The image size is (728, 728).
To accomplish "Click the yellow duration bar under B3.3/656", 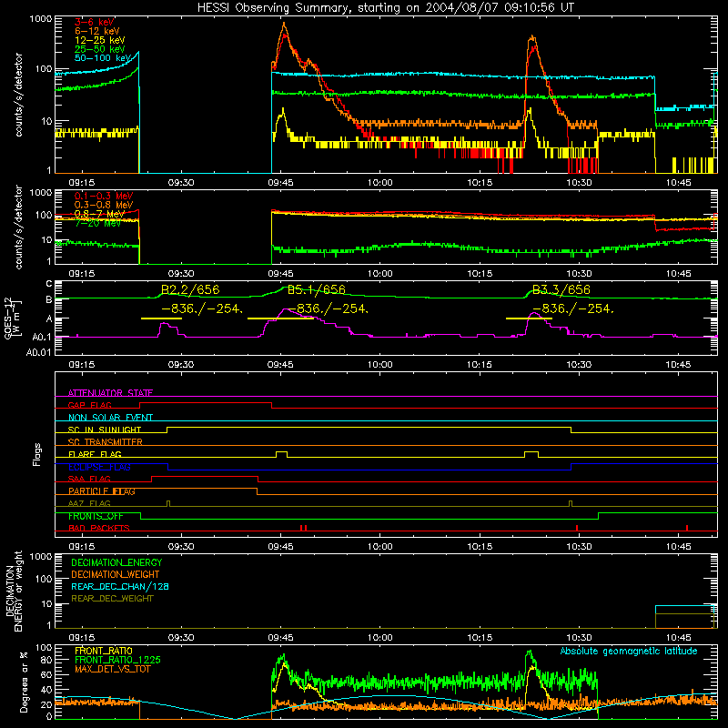I will pos(529,318).
